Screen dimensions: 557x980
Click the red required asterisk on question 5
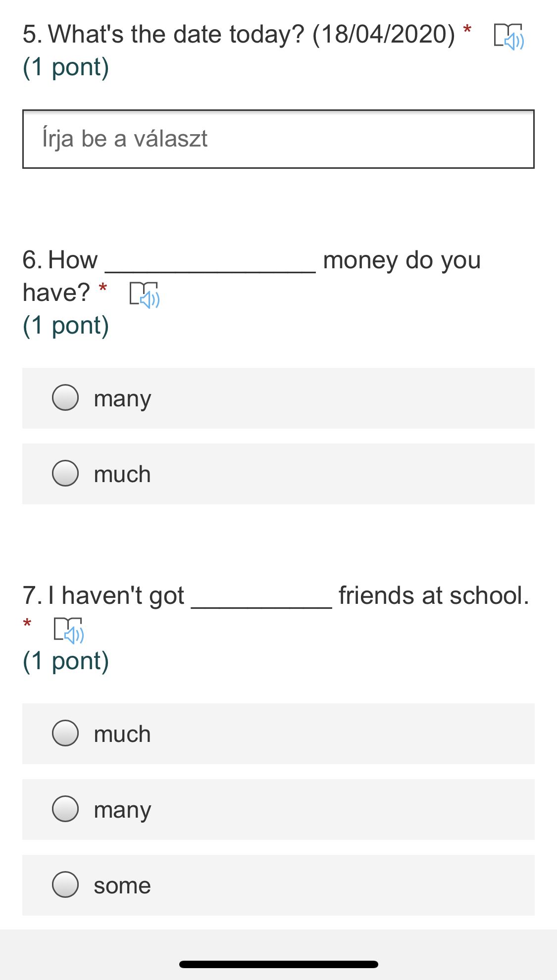(467, 30)
